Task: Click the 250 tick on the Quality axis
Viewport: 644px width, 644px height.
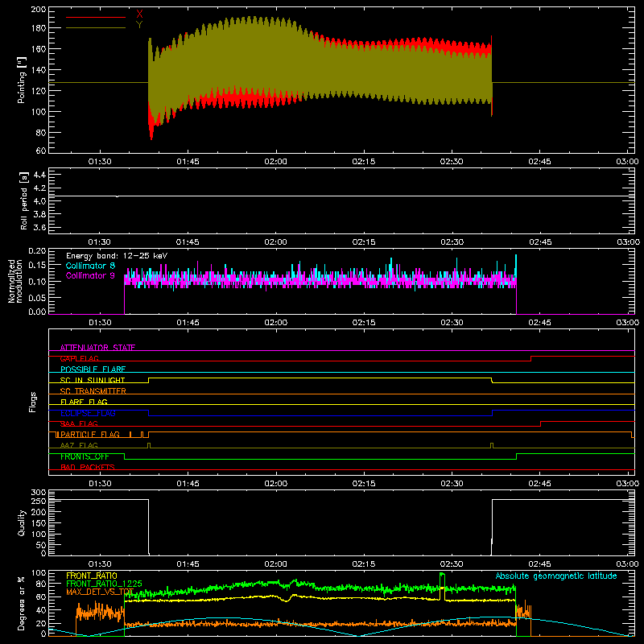Action: coord(39,501)
